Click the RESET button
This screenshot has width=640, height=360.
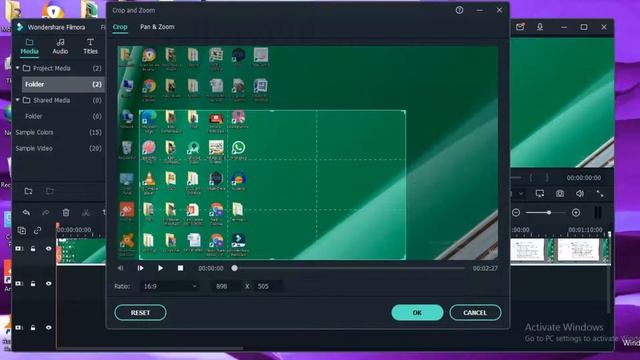point(140,313)
